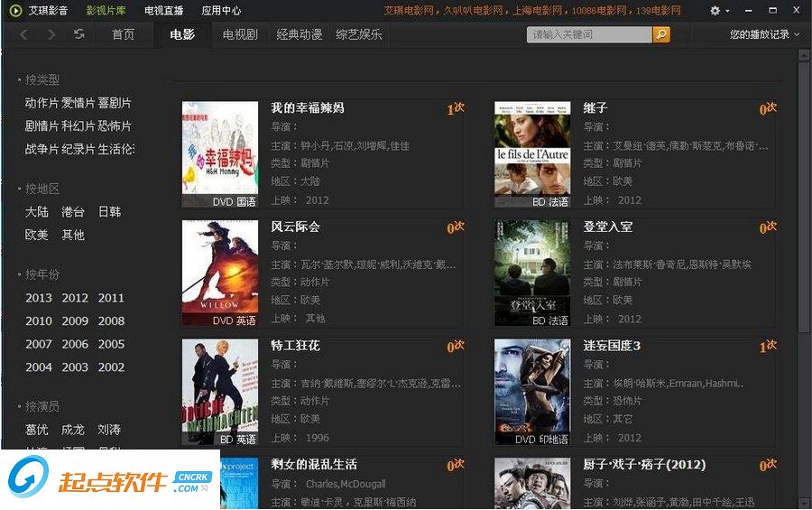Click the keyword search input field

point(589,34)
